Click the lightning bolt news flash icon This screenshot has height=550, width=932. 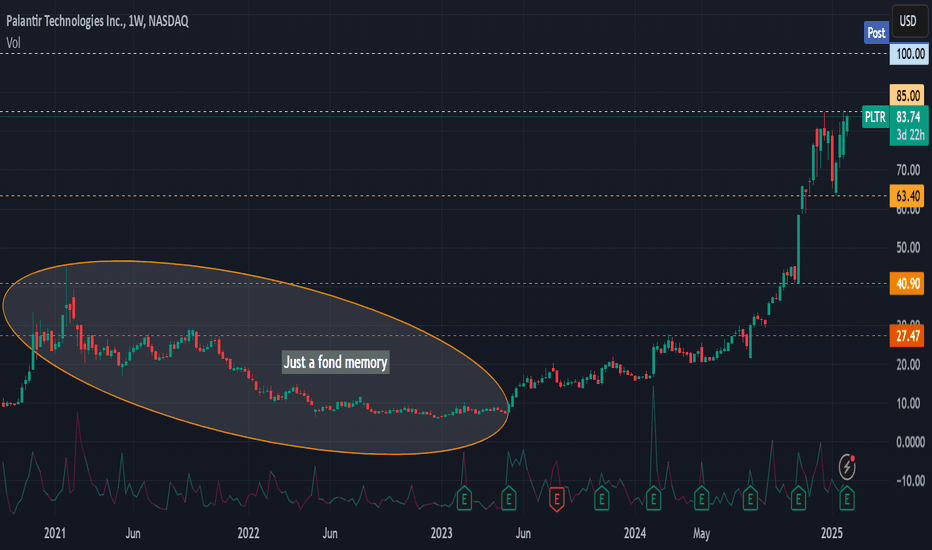[847, 467]
